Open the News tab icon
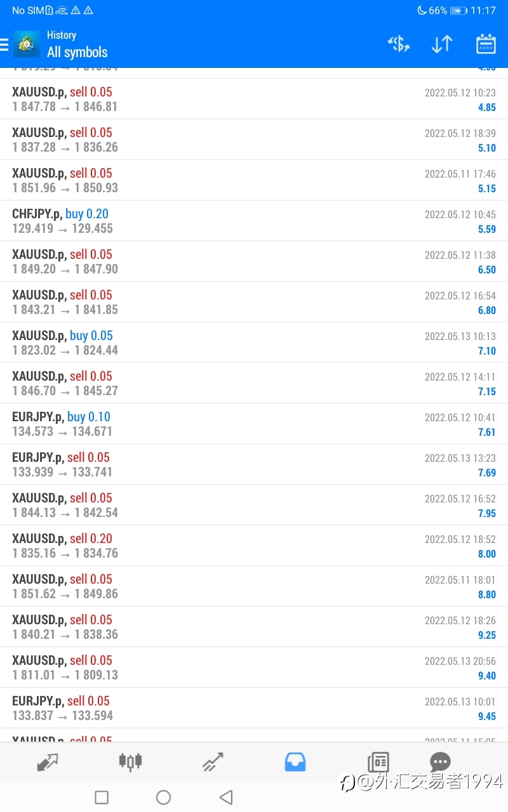 378,761
